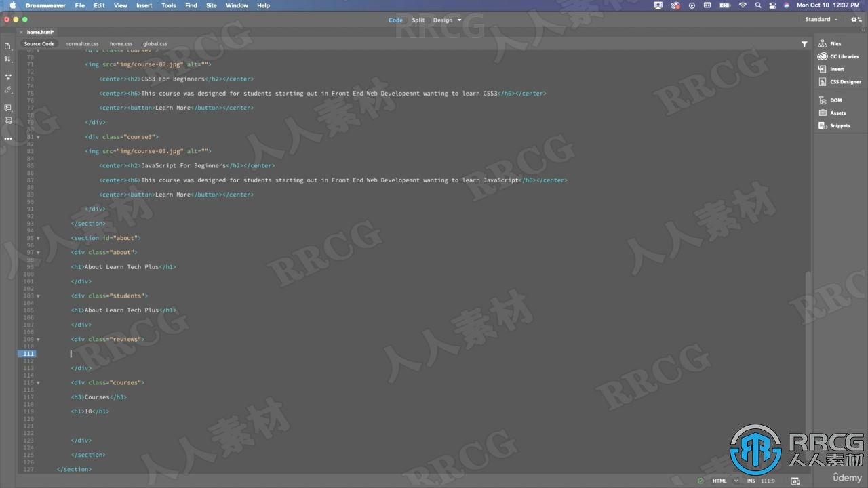Close the home.html document tab

pos(22,32)
